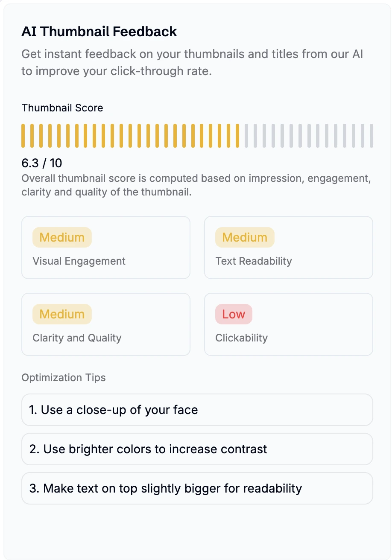
Task: Open tip 'Use a close-up of your face'
Action: 197,410
